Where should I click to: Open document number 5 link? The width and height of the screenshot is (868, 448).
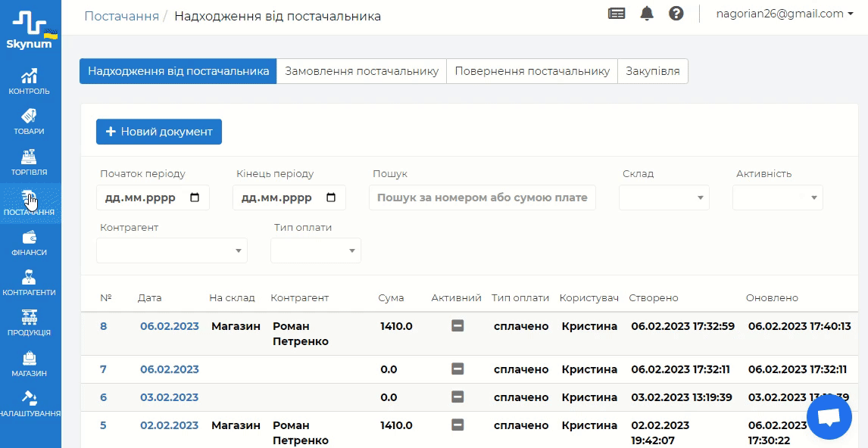[x=103, y=425]
